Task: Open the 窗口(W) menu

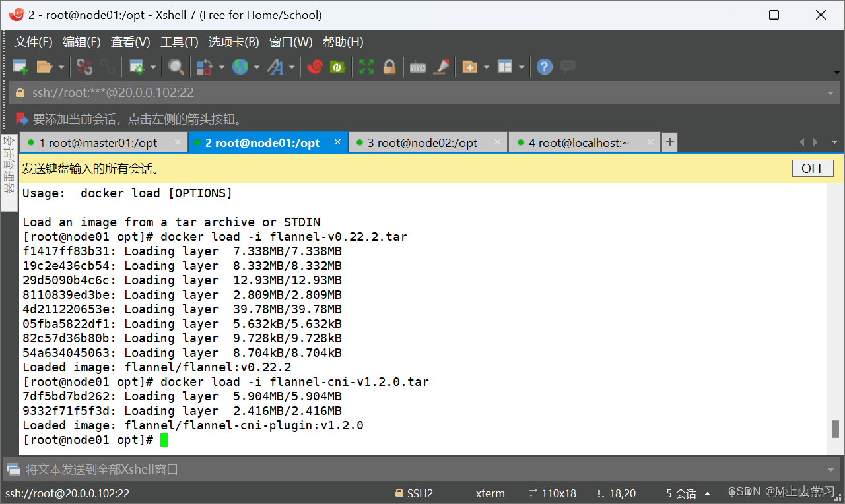Action: [291, 42]
